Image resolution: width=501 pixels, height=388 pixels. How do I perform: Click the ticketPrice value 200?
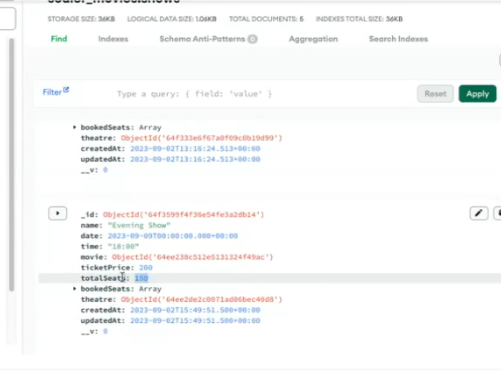click(146, 267)
